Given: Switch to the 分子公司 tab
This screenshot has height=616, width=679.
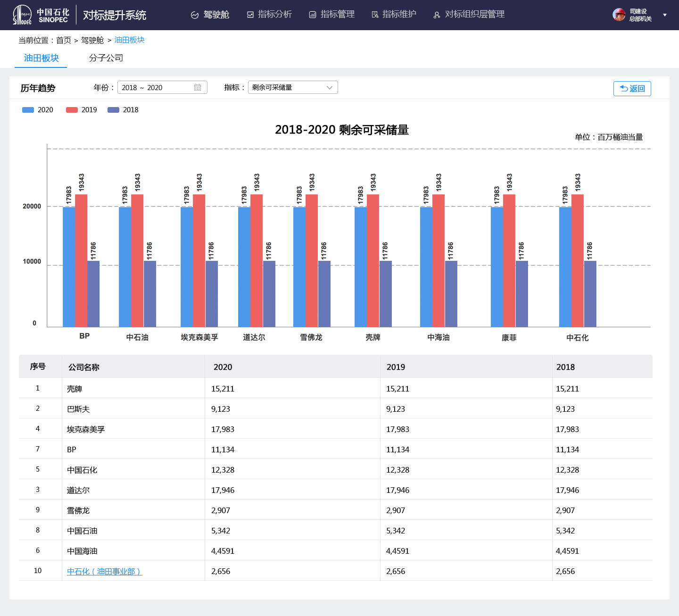Looking at the screenshot, I should pyautogui.click(x=106, y=58).
